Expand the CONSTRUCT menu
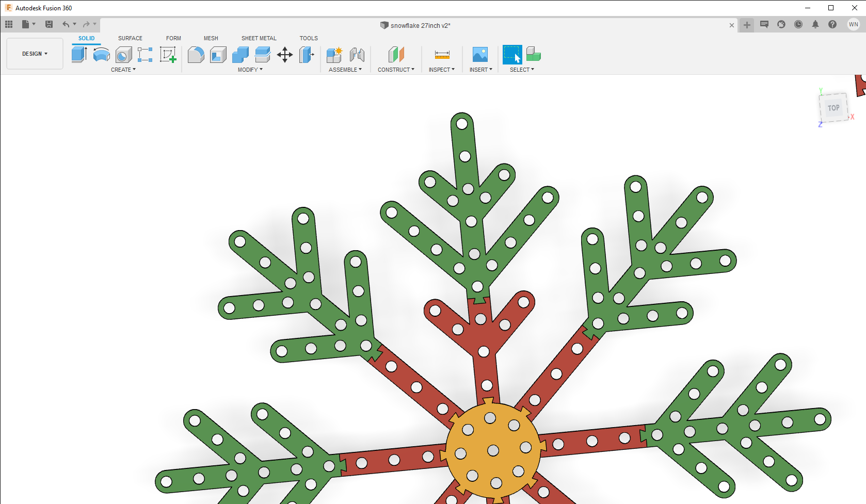 (396, 70)
